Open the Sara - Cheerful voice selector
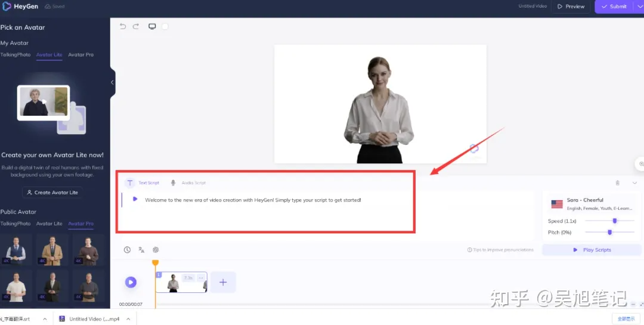 (x=592, y=204)
